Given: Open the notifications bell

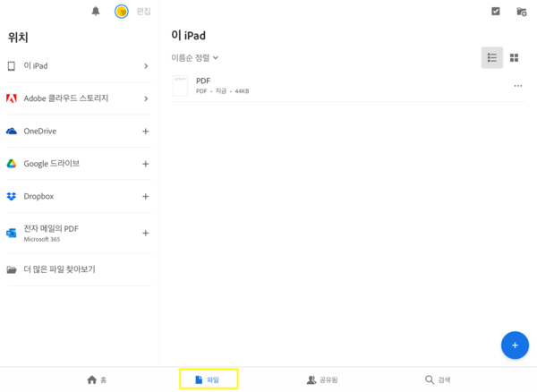Looking at the screenshot, I should point(97,12).
